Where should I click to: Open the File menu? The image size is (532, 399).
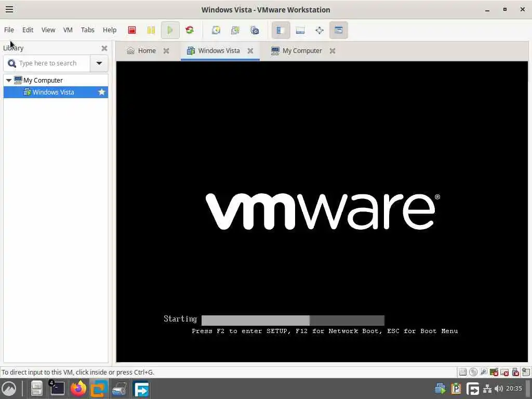coord(9,30)
